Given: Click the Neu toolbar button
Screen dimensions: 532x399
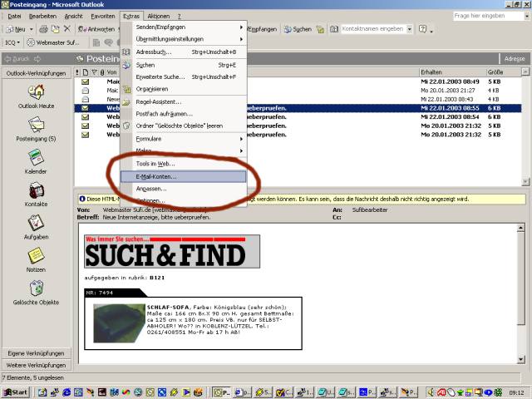Looking at the screenshot, I should click(x=17, y=29).
